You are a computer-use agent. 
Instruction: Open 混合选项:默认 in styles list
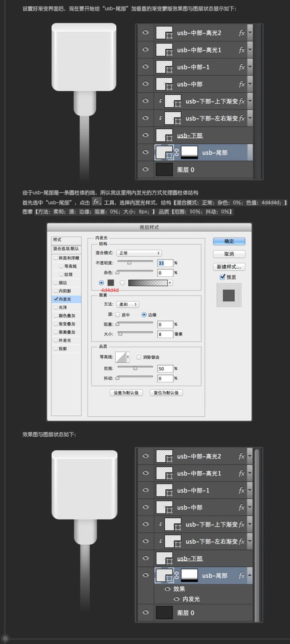[x=66, y=249]
